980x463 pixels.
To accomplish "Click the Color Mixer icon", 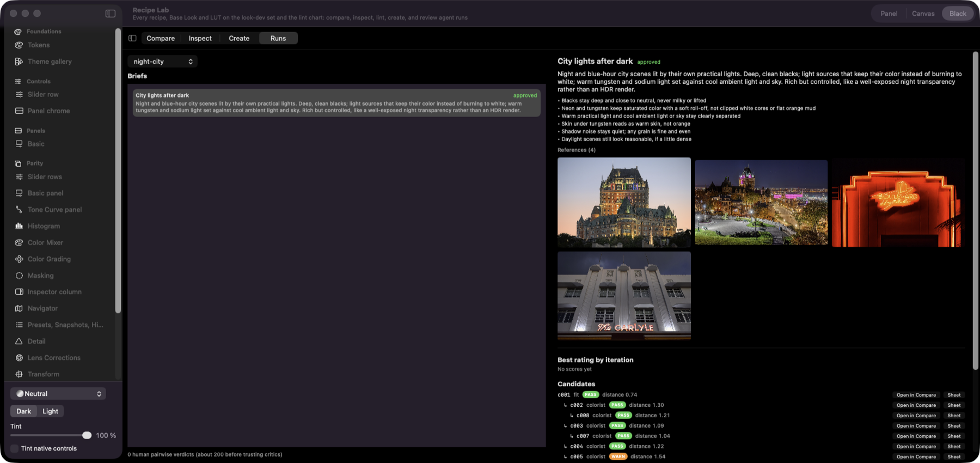I will point(19,242).
